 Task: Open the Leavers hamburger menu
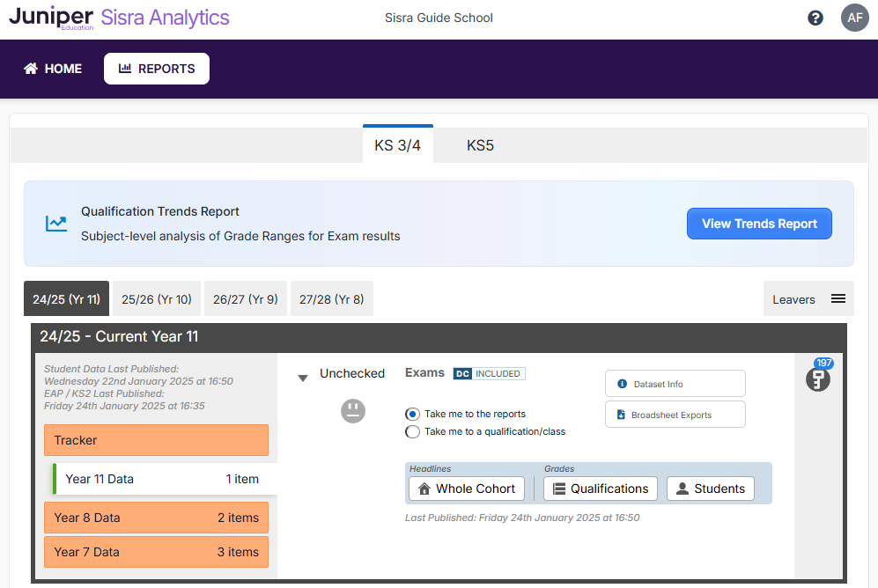[837, 299]
